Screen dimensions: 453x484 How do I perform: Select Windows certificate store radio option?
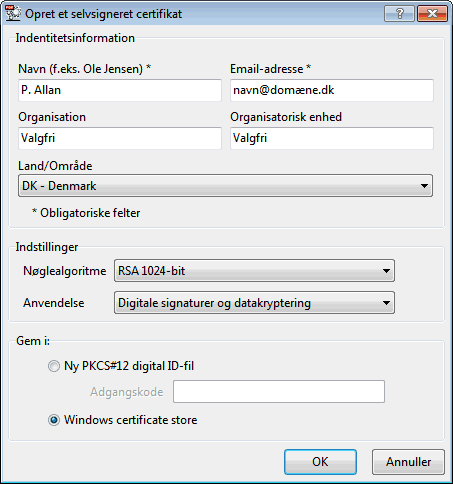53,420
